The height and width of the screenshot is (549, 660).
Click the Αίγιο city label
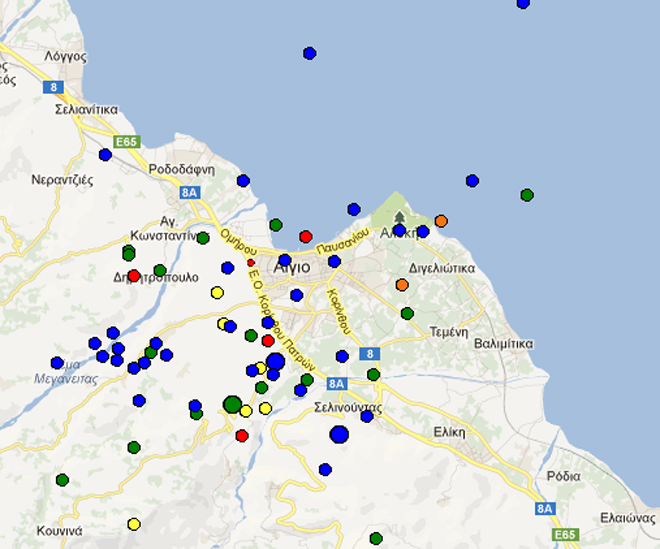pyautogui.click(x=291, y=268)
